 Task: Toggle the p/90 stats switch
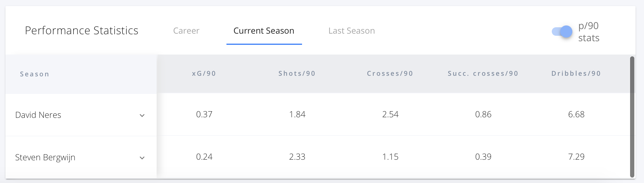(x=562, y=32)
